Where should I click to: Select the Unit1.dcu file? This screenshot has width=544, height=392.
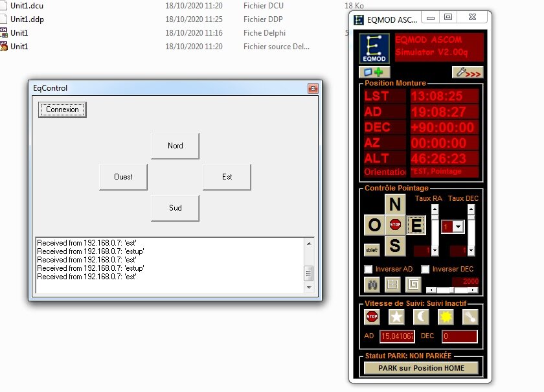click(27, 6)
